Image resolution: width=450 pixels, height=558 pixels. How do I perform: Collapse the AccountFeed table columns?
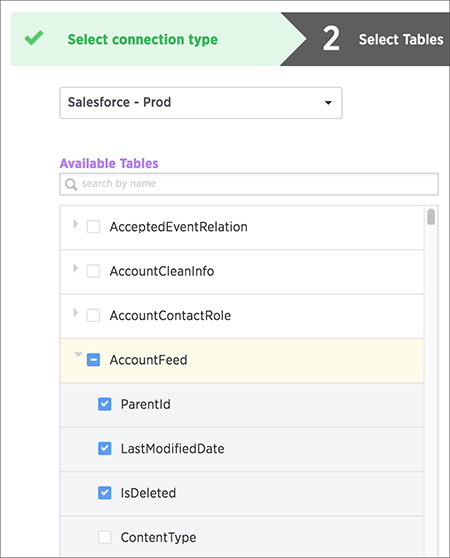click(78, 354)
